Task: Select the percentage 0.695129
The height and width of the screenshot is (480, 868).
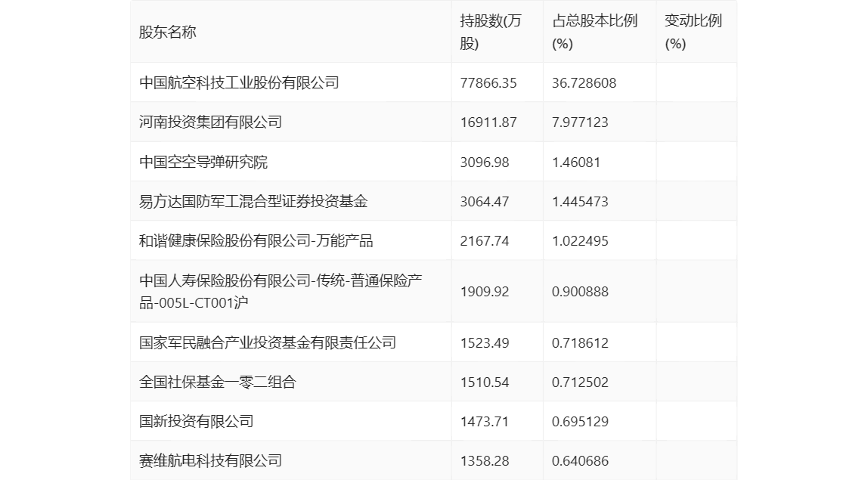Action: coord(580,421)
